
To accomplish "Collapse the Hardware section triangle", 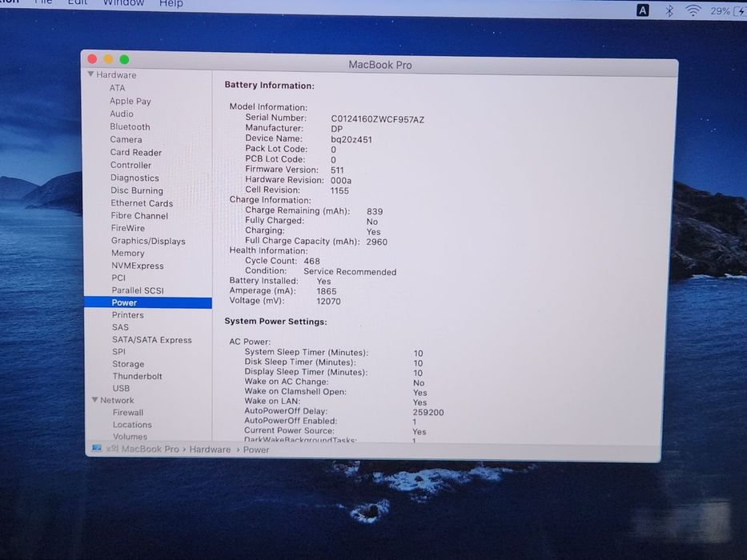I will click(90, 74).
